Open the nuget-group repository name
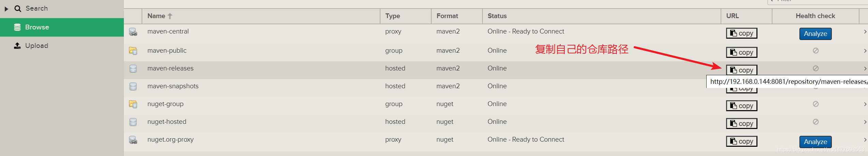This screenshot has width=868, height=156. [165, 104]
